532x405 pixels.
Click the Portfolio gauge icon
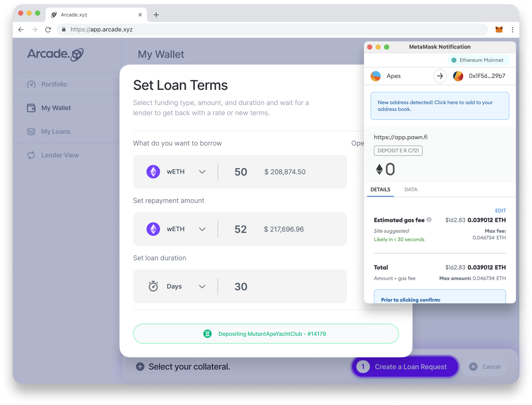pos(31,84)
